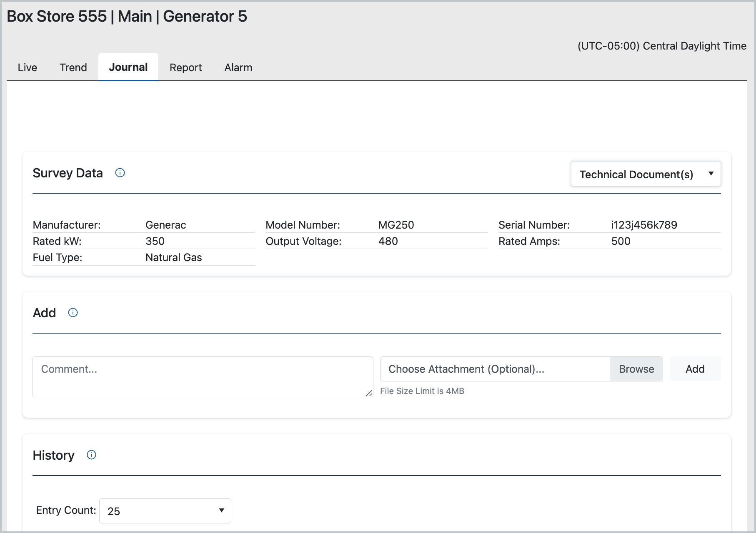756x533 pixels.
Task: Click the comment box resize handle
Action: [369, 393]
